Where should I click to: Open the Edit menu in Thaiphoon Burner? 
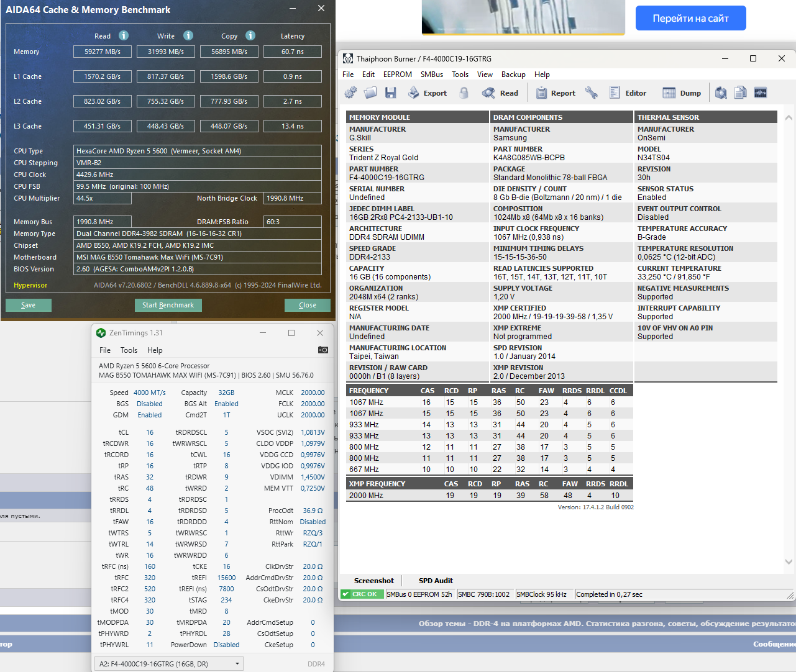point(368,75)
